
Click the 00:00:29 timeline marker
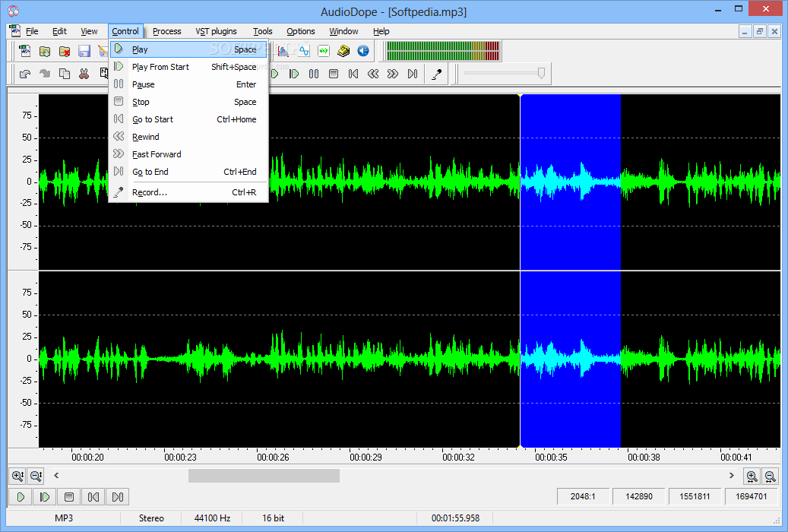pos(366,457)
